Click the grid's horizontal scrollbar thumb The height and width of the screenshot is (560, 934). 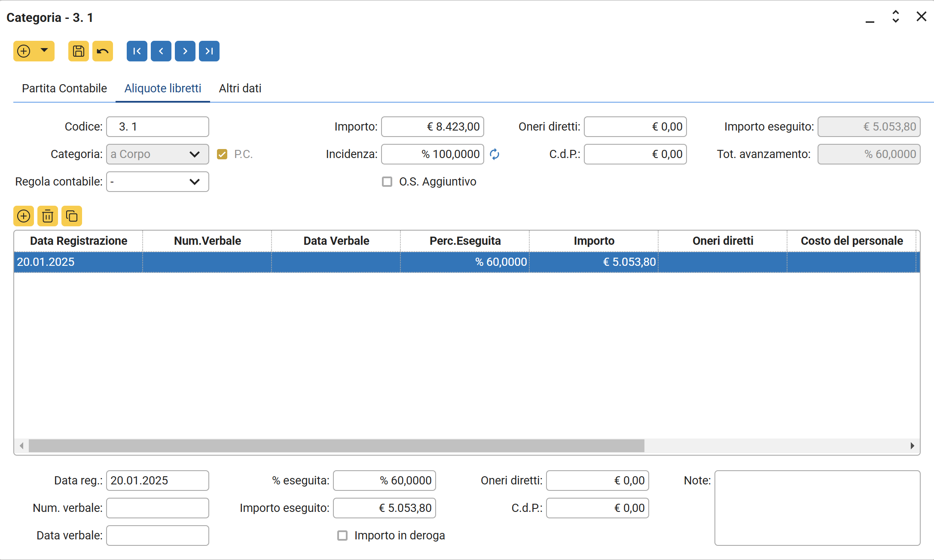(x=336, y=446)
